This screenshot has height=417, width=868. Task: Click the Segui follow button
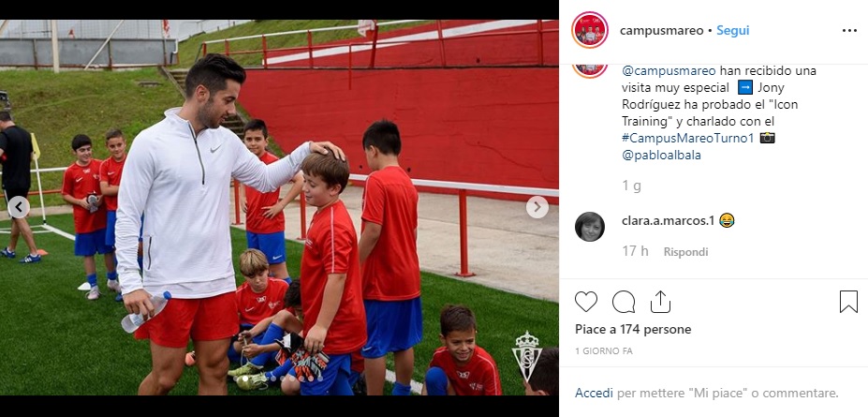click(733, 31)
